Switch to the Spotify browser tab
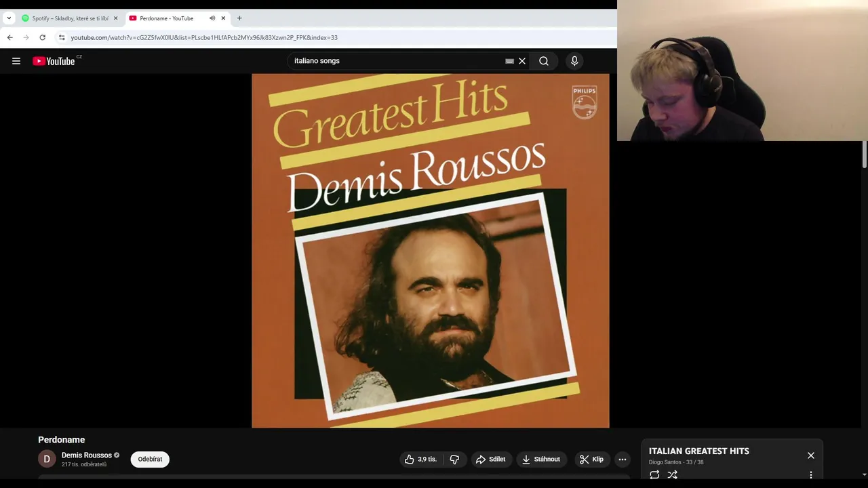868x488 pixels. tap(70, 18)
